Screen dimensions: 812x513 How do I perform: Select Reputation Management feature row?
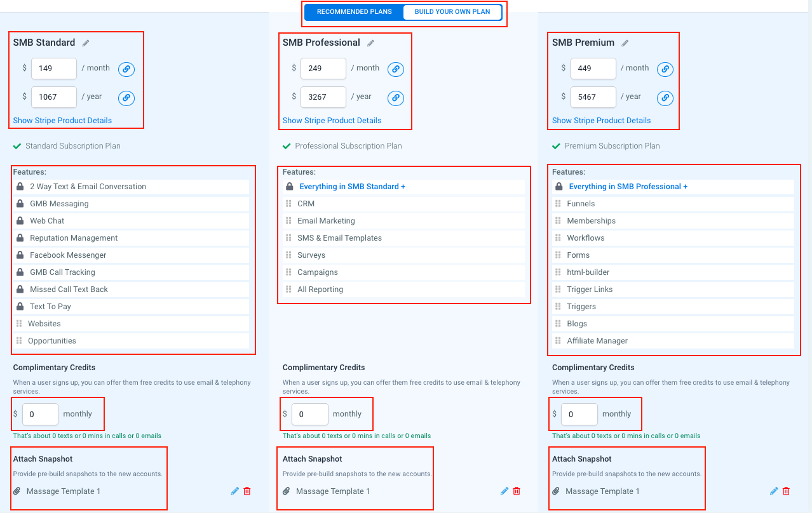pyautogui.click(x=132, y=238)
